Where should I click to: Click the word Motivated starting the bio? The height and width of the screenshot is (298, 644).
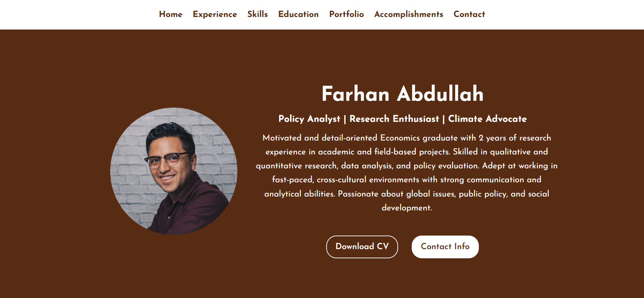[282, 138]
